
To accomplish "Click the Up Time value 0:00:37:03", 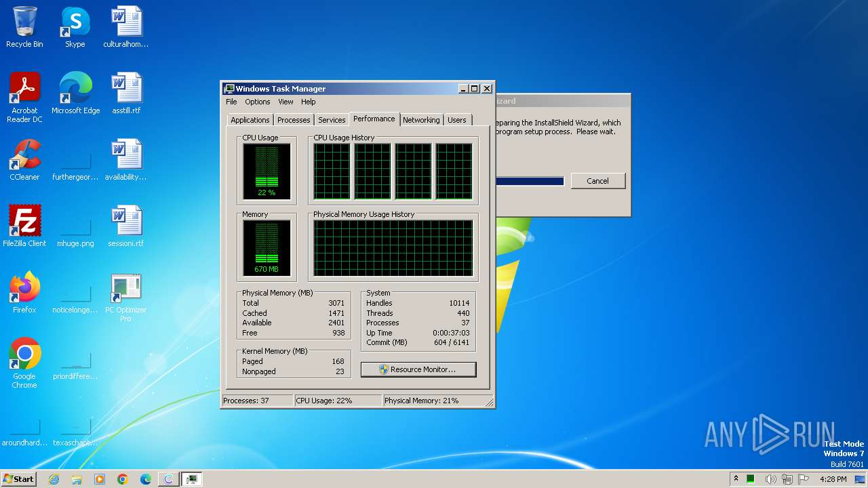I will coord(451,333).
